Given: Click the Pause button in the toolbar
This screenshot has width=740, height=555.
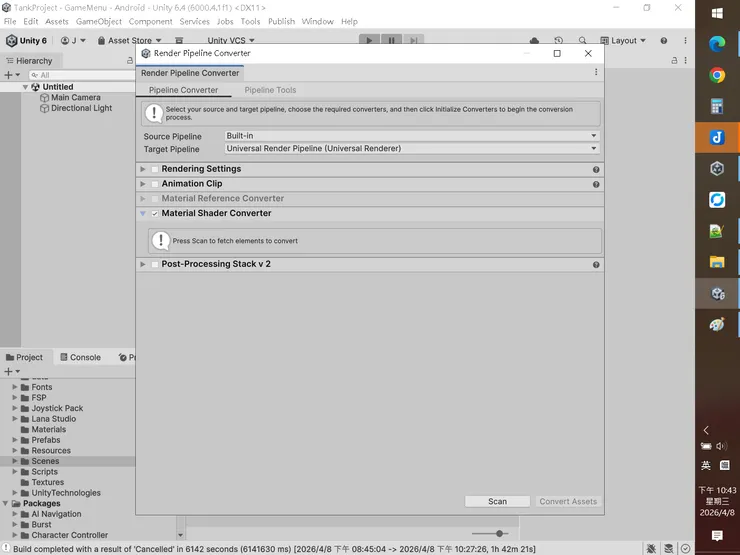Looking at the screenshot, I should pos(391,40).
